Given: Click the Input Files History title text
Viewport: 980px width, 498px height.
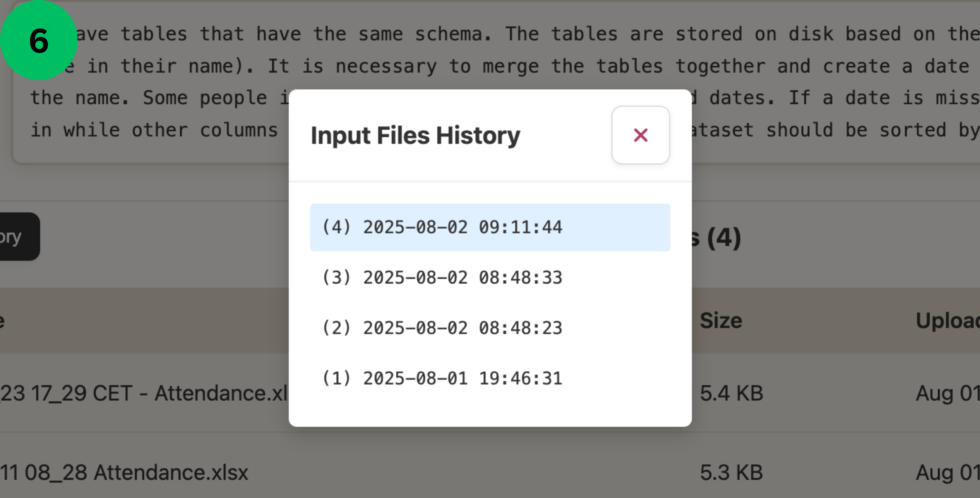Looking at the screenshot, I should (415, 136).
